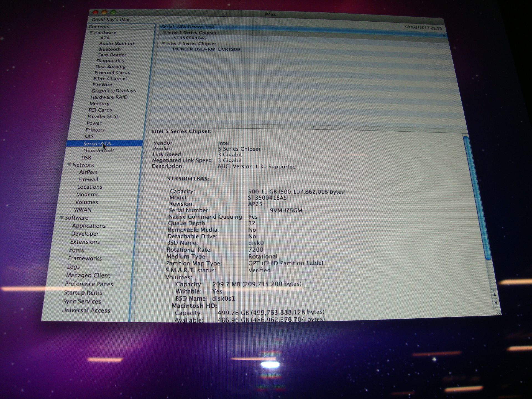This screenshot has width=532, height=399.
Task: Click the disk0s1 BSD Name value
Action: (x=223, y=298)
